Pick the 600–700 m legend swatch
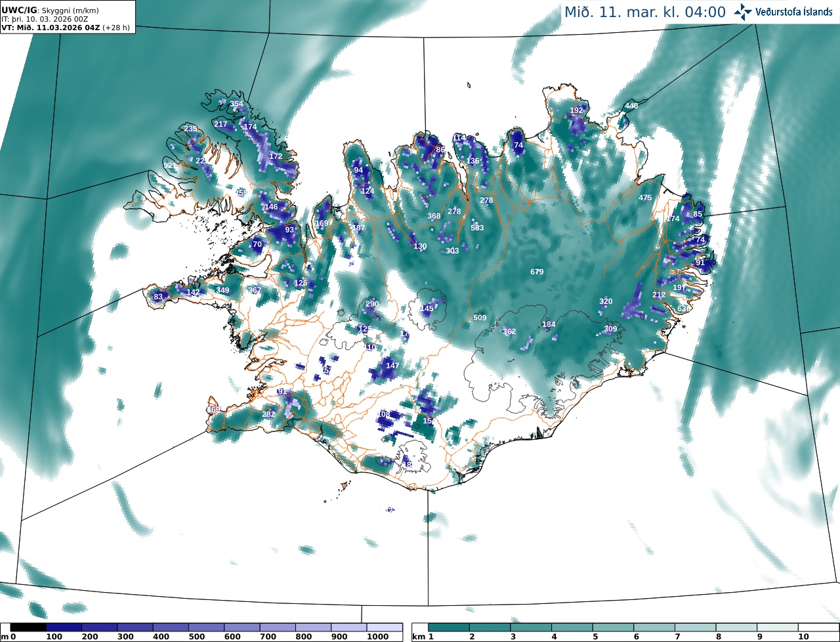 click(x=241, y=628)
